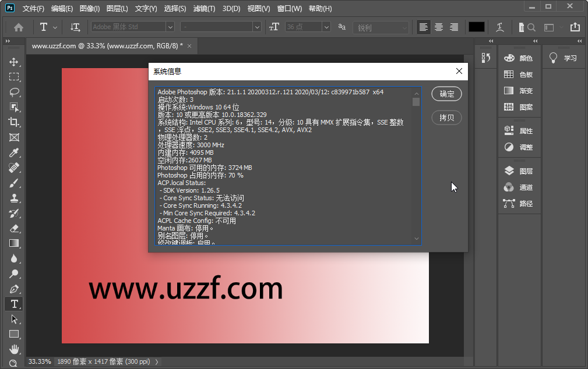588x369 pixels.
Task: Open the font family dropdown
Action: [x=169, y=26]
